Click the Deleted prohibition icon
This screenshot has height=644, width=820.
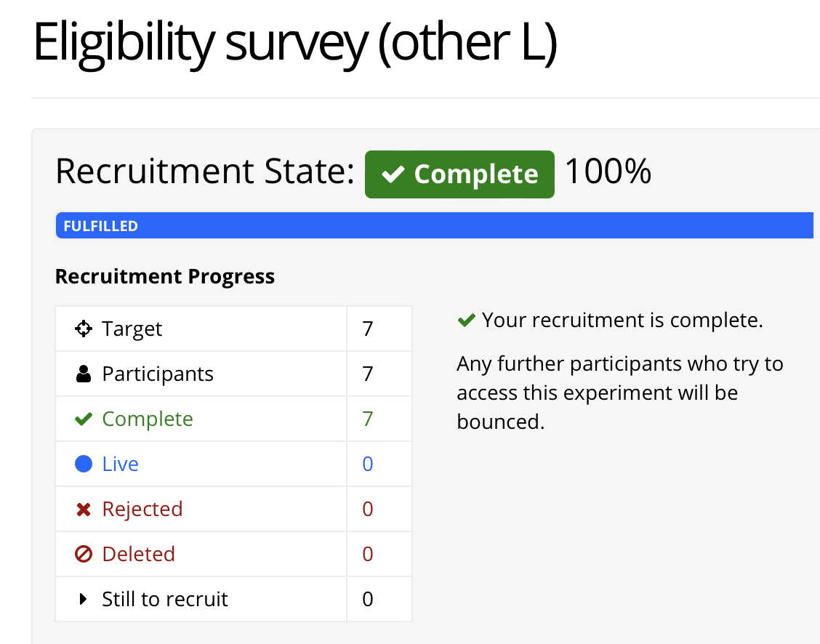click(83, 554)
